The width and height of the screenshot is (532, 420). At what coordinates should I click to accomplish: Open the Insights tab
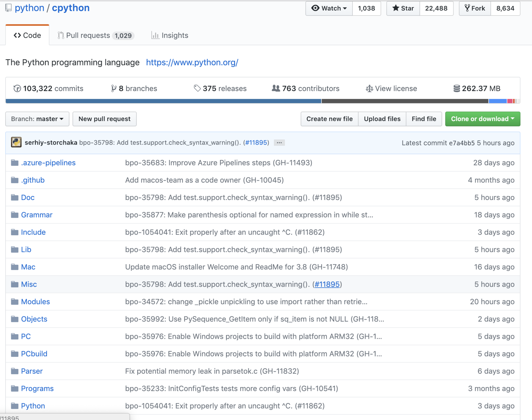coord(170,35)
